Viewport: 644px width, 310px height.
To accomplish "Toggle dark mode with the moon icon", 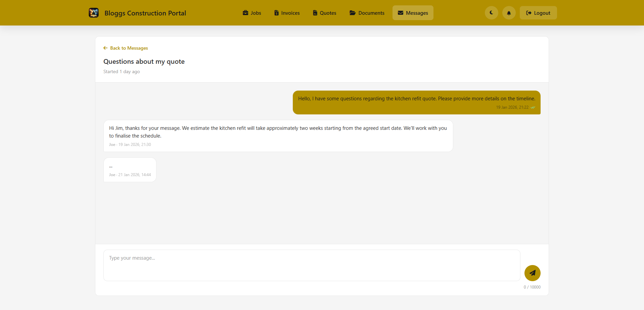I will click(491, 12).
